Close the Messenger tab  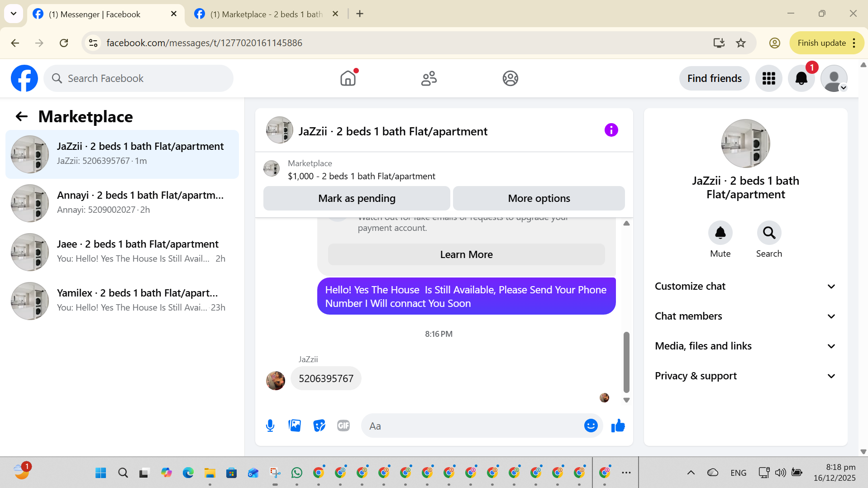(173, 14)
